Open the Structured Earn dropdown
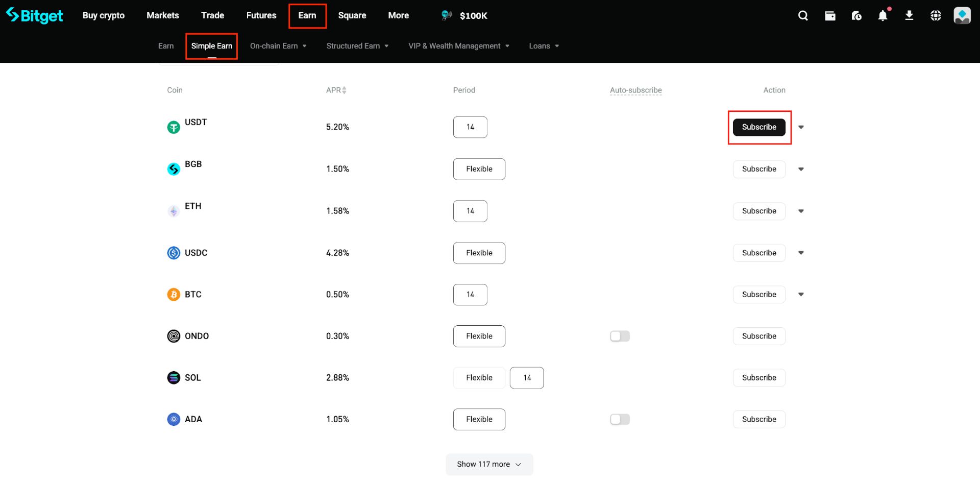 (x=357, y=46)
